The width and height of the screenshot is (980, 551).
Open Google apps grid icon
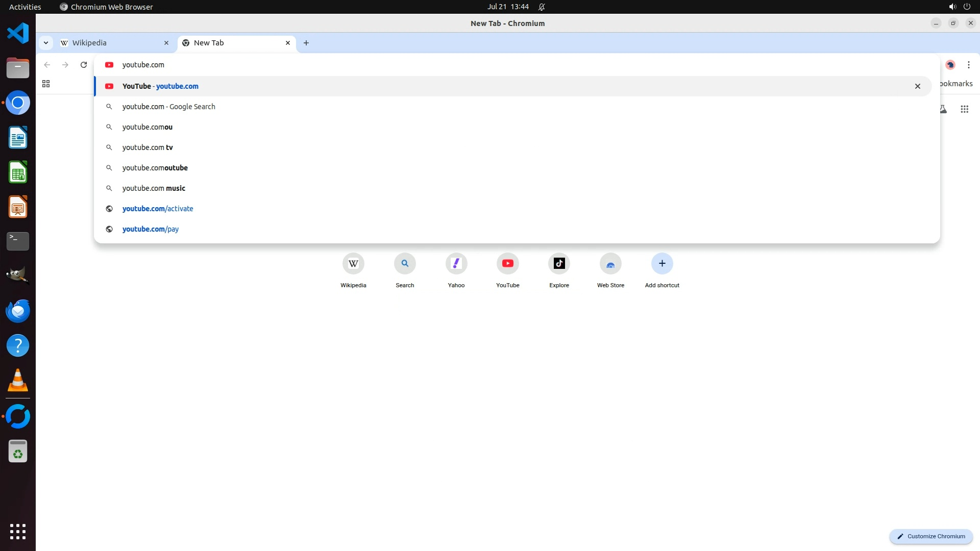click(964, 109)
